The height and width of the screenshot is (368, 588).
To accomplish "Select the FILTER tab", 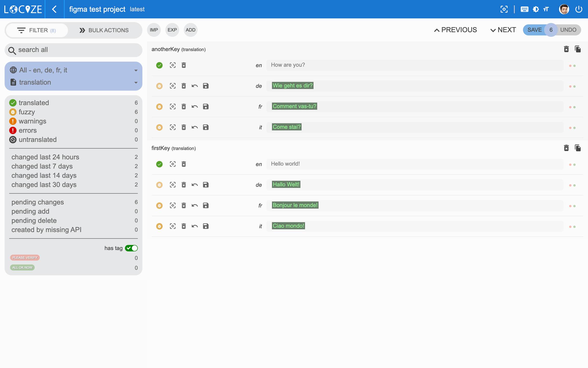I will pyautogui.click(x=36, y=30).
